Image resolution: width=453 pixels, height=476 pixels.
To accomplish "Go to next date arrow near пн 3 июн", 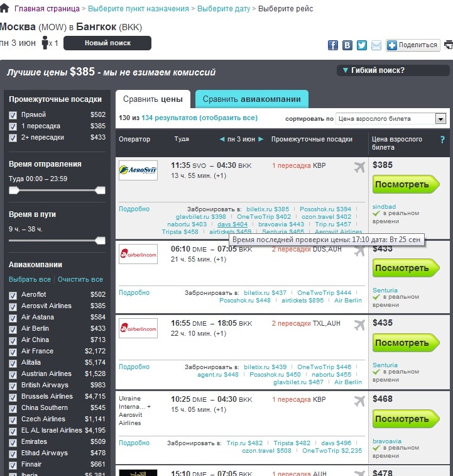I will click(261, 139).
